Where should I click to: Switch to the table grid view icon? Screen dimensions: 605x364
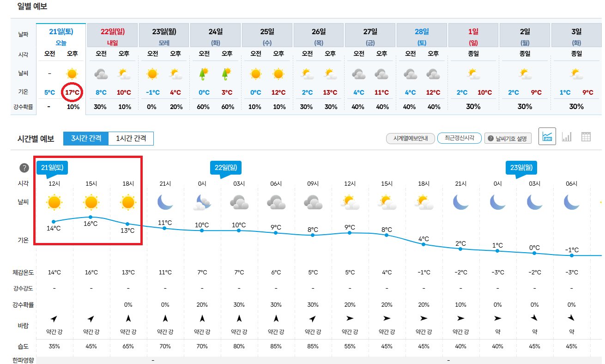(x=586, y=136)
